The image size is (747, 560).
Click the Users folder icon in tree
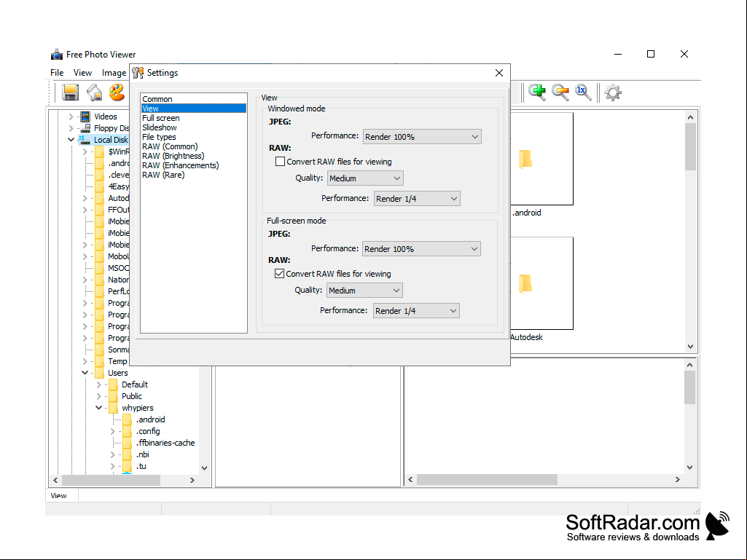tap(100, 373)
